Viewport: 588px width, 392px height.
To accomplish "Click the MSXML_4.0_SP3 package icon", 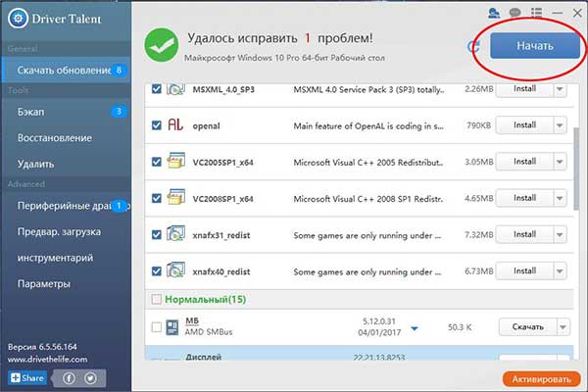I will pos(175,89).
